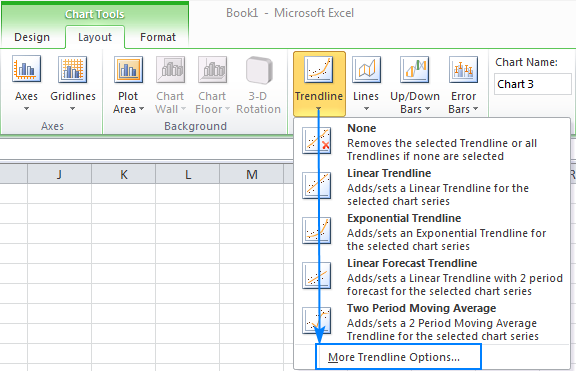576x371 pixels.
Task: Select column L header
Action: tap(188, 174)
